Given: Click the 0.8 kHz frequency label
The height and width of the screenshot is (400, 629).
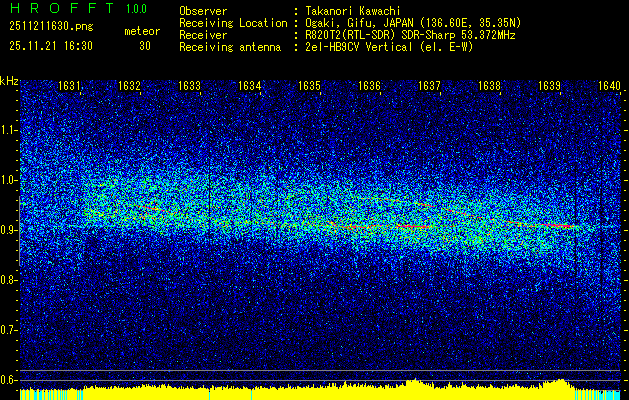Looking at the screenshot, I should coord(9,280).
